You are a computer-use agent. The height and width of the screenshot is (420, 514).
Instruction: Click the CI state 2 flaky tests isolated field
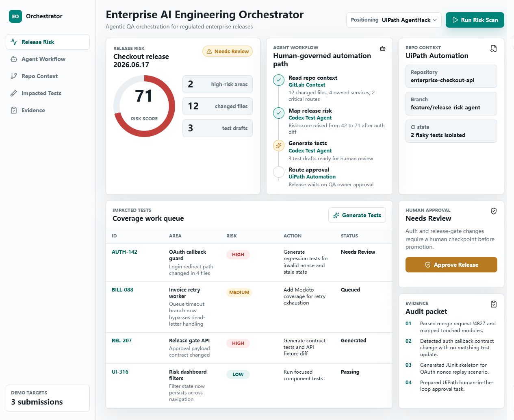point(451,131)
